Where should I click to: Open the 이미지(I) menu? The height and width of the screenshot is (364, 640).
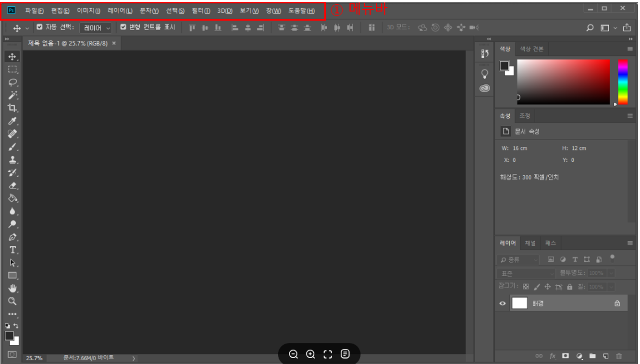point(88,11)
